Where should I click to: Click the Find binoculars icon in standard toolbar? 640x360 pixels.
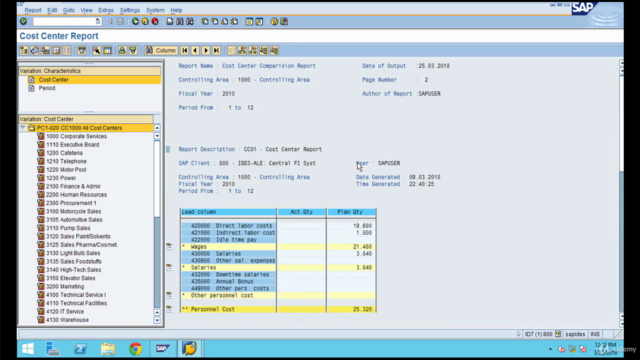pos(180,21)
